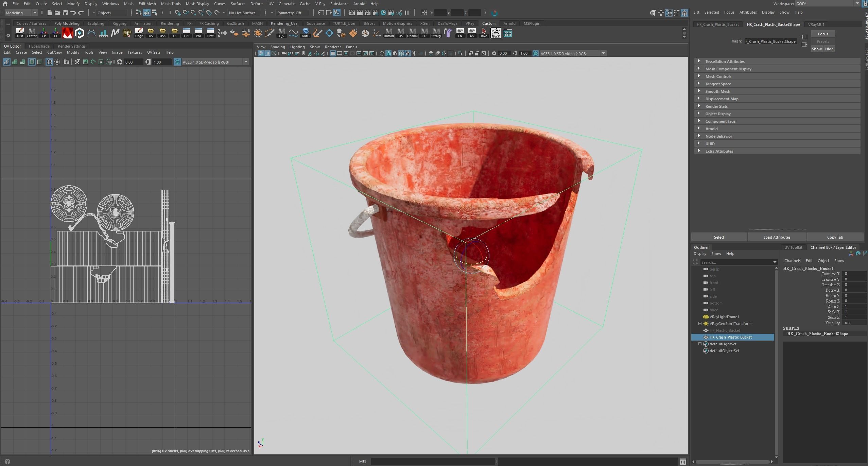Click the FPE shelf button
Image resolution: width=868 pixels, height=466 pixels.
(186, 33)
